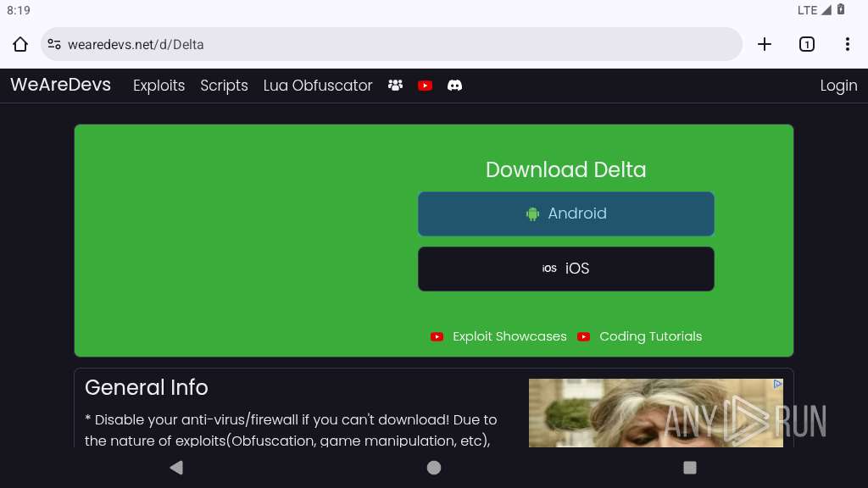The image size is (868, 488).
Task: Click the General Info heading
Action: 147,387
